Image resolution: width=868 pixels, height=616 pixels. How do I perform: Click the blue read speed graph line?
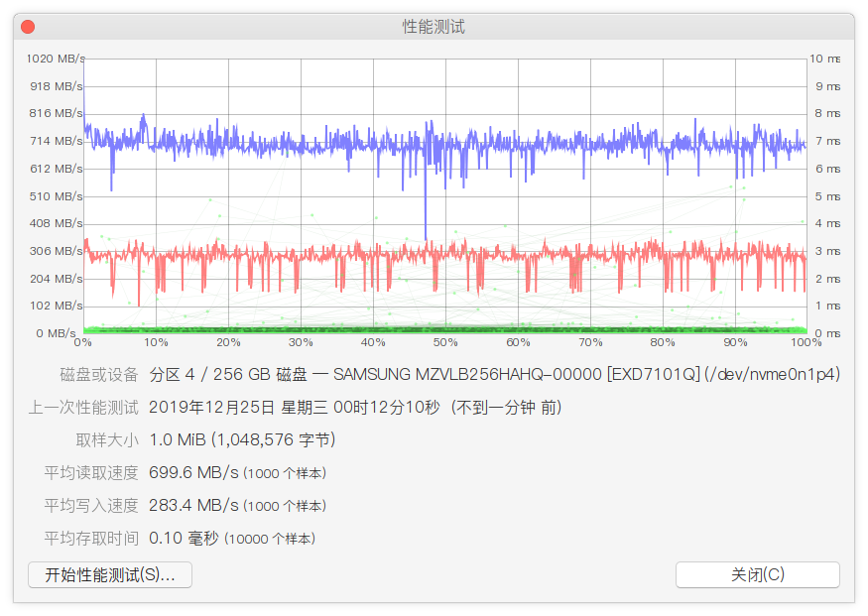(298, 146)
